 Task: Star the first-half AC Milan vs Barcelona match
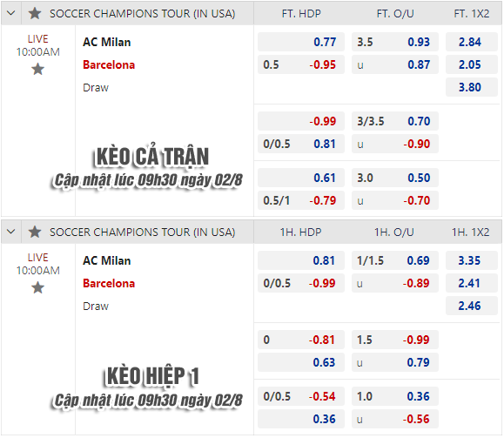click(x=38, y=288)
